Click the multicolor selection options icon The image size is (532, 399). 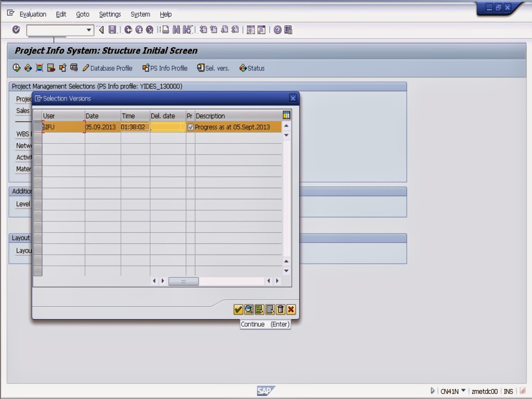pos(39,68)
